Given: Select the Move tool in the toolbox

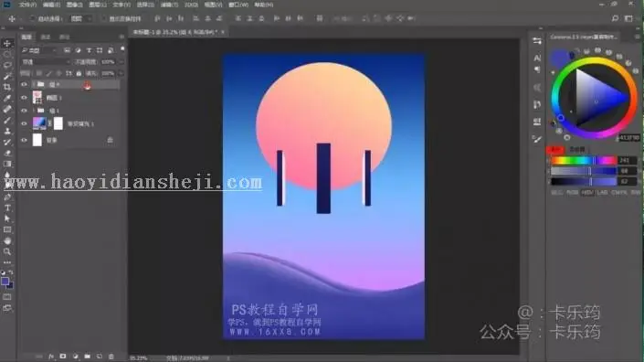Looking at the screenshot, I should [x=7, y=43].
